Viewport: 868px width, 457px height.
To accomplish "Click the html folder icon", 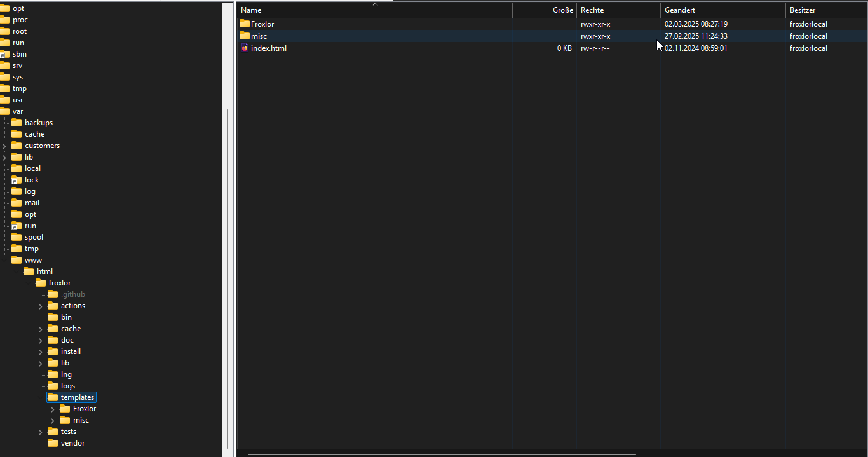I will click(x=29, y=271).
